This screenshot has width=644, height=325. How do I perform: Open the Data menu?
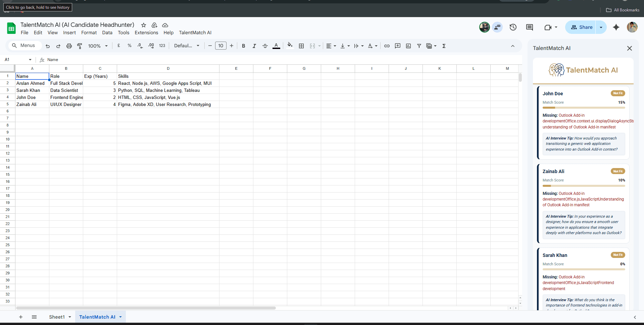(x=107, y=33)
